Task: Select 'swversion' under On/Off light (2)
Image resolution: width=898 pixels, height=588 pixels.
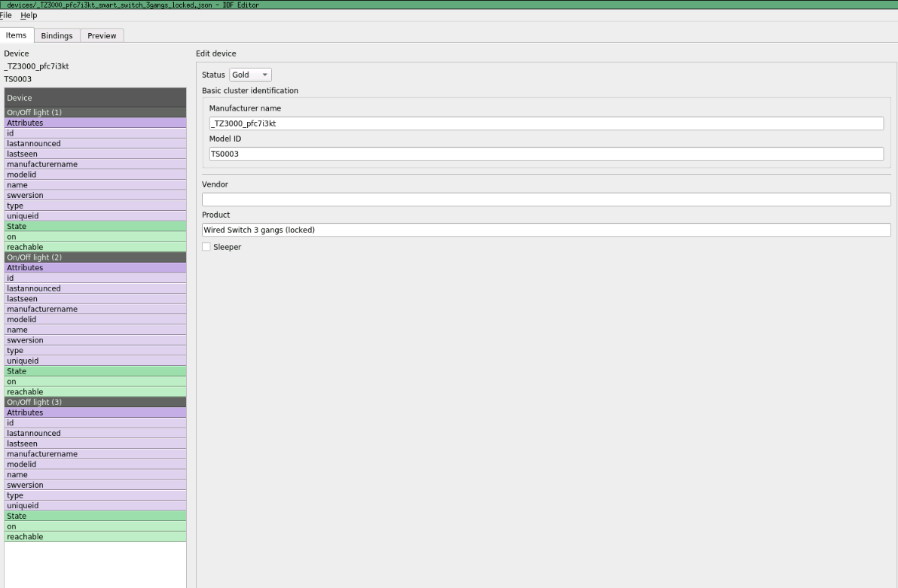Action: coord(95,340)
